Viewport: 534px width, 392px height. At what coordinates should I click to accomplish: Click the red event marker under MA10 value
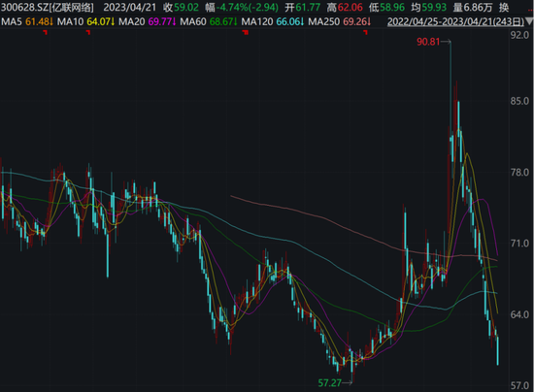[88, 32]
